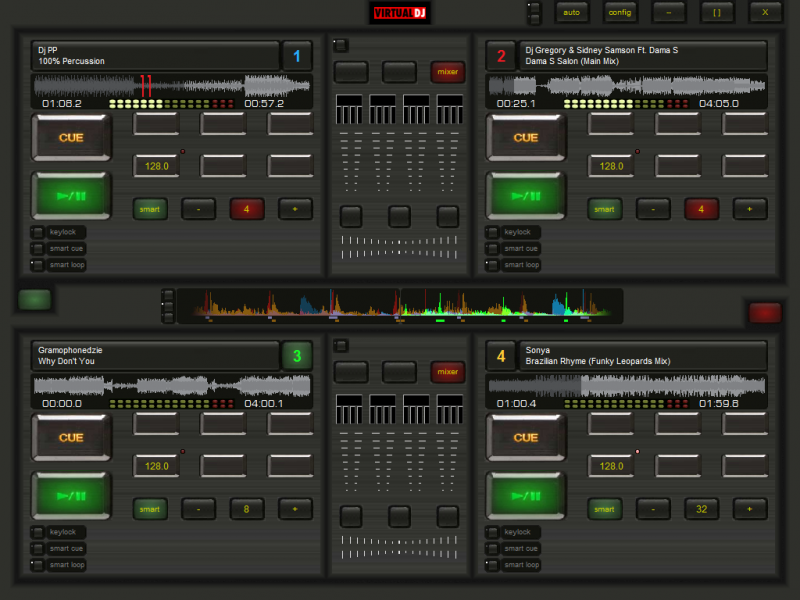Enable keylock on the Sonya deck
800x600 pixels.
(x=513, y=532)
